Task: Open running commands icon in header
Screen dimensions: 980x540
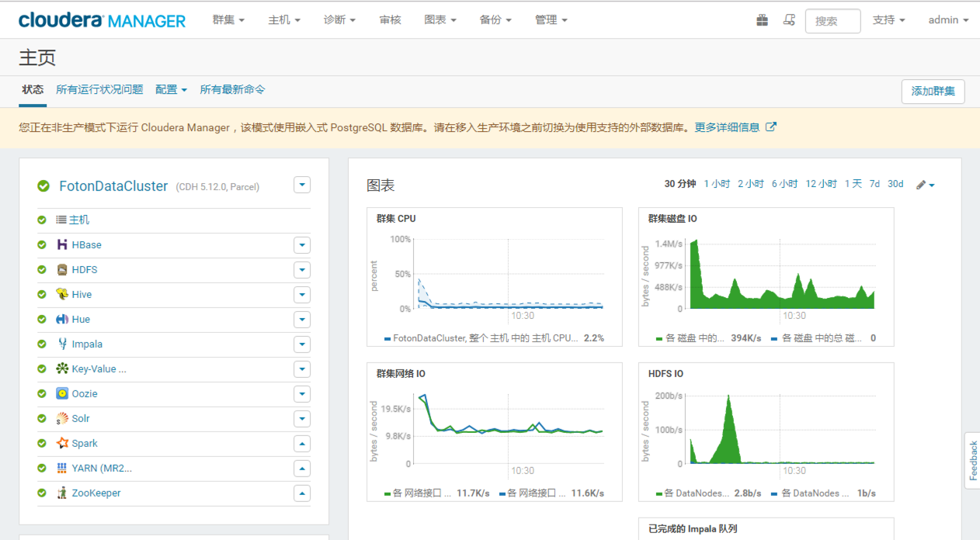Action: (789, 20)
